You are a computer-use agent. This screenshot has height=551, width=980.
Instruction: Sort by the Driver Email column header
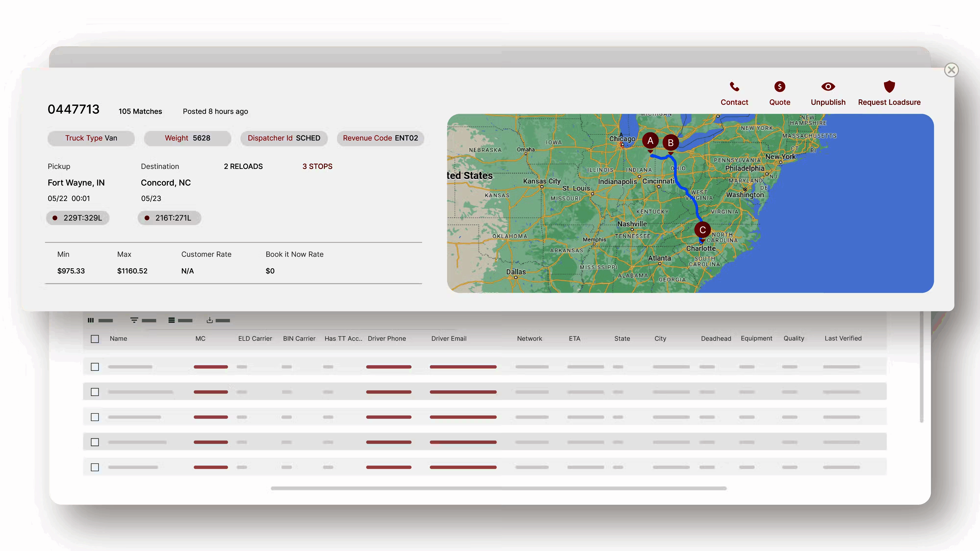pos(449,339)
